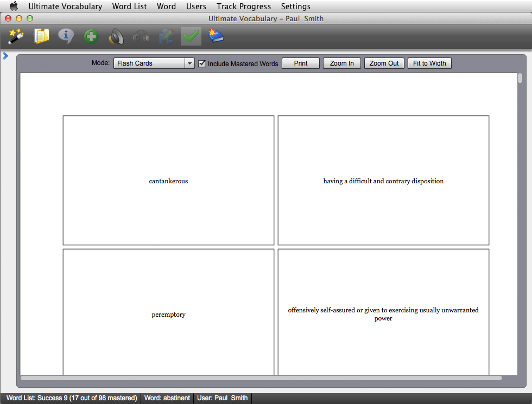This screenshot has width=532, height=404.
Task: Click the speaker pronunciation icon
Action: click(116, 36)
